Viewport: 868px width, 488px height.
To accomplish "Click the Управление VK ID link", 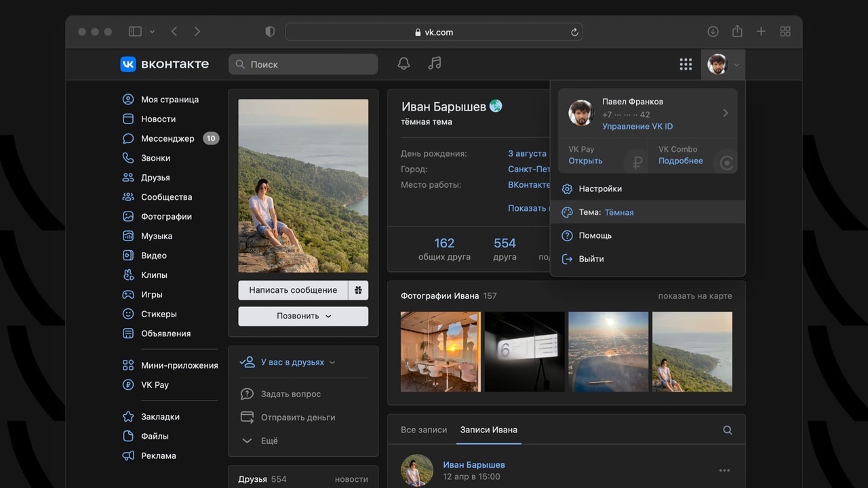I will coord(637,126).
